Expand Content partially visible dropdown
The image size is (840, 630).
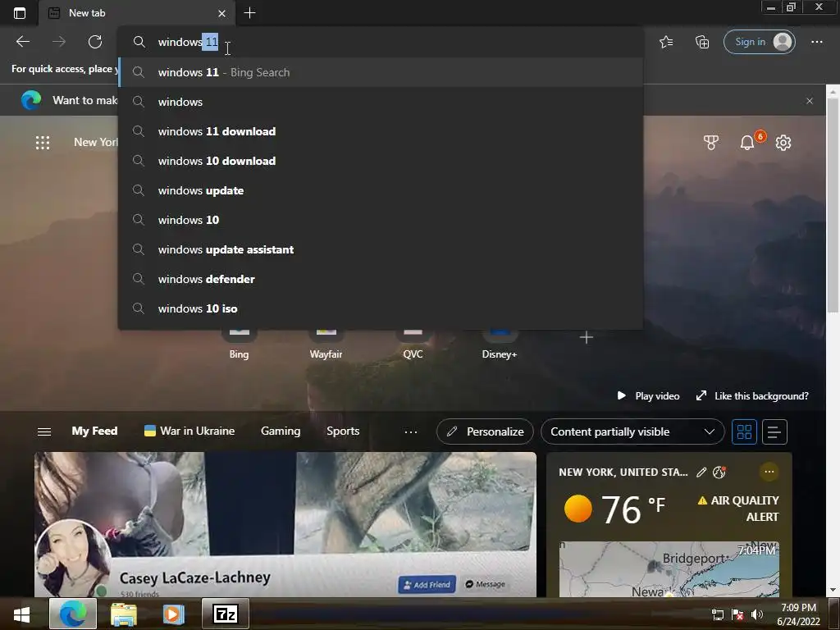632,431
